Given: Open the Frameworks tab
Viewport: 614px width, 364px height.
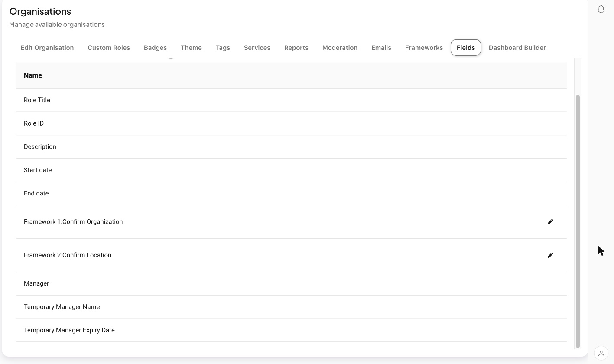Looking at the screenshot, I should pos(424,48).
